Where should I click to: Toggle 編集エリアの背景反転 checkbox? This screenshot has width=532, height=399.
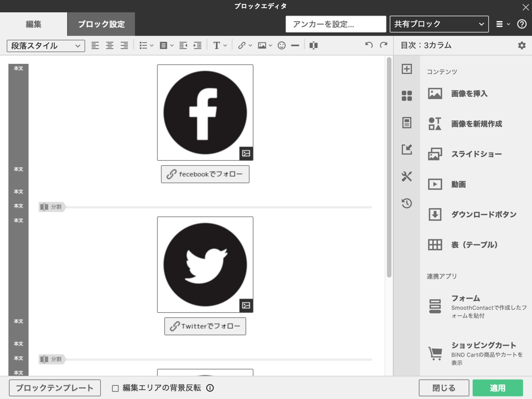[x=115, y=388]
